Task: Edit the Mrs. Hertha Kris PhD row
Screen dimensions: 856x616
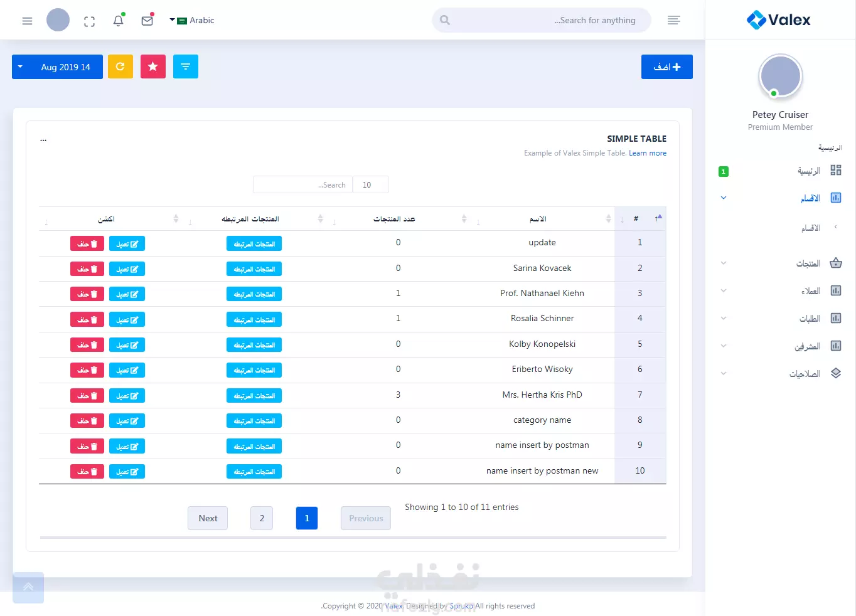Action: [x=127, y=396]
